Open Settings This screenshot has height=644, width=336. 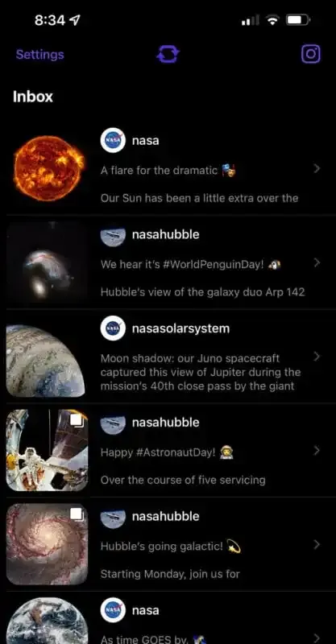tap(40, 55)
